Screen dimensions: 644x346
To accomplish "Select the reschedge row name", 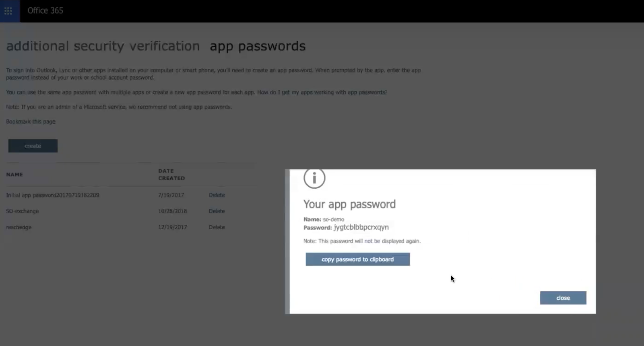I will (19, 227).
